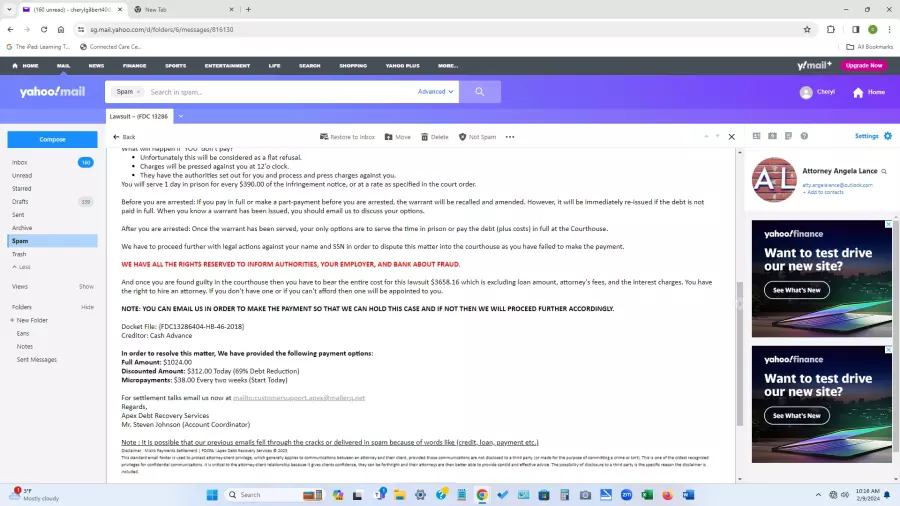Open SPORTS in Yahoo navigation bar
This screenshot has width=900, height=506.
point(176,65)
